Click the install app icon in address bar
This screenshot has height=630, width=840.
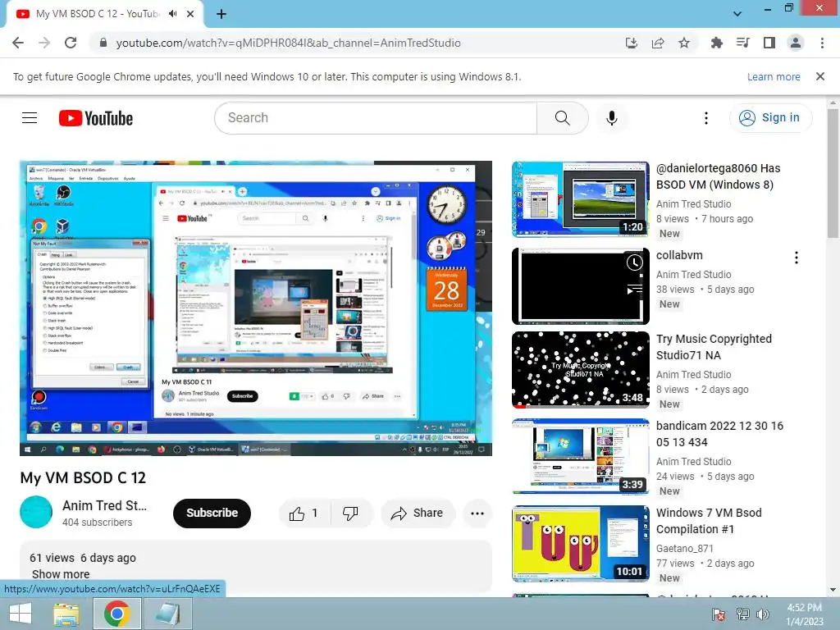coord(632,43)
